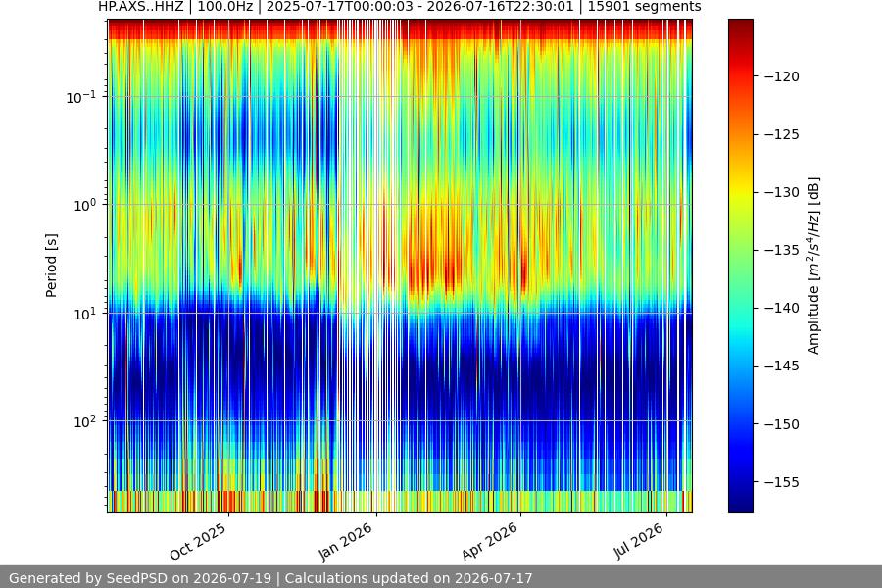Click the spectrogram plot area near Jan 2026

pyautogui.click(x=376, y=266)
